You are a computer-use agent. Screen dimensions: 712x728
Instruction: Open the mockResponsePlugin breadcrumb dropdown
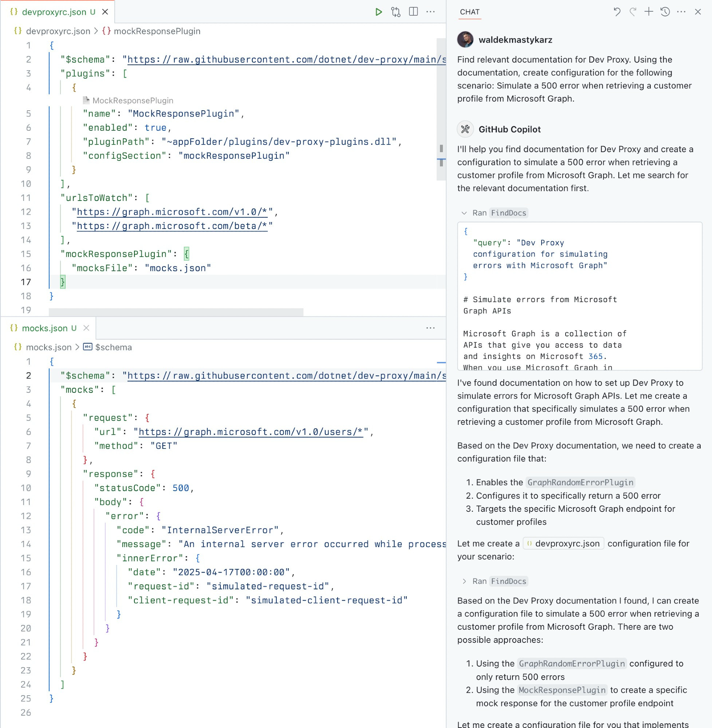[x=157, y=31]
